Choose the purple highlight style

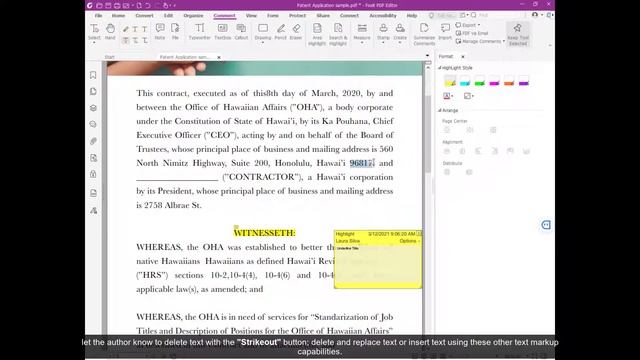(x=524, y=81)
